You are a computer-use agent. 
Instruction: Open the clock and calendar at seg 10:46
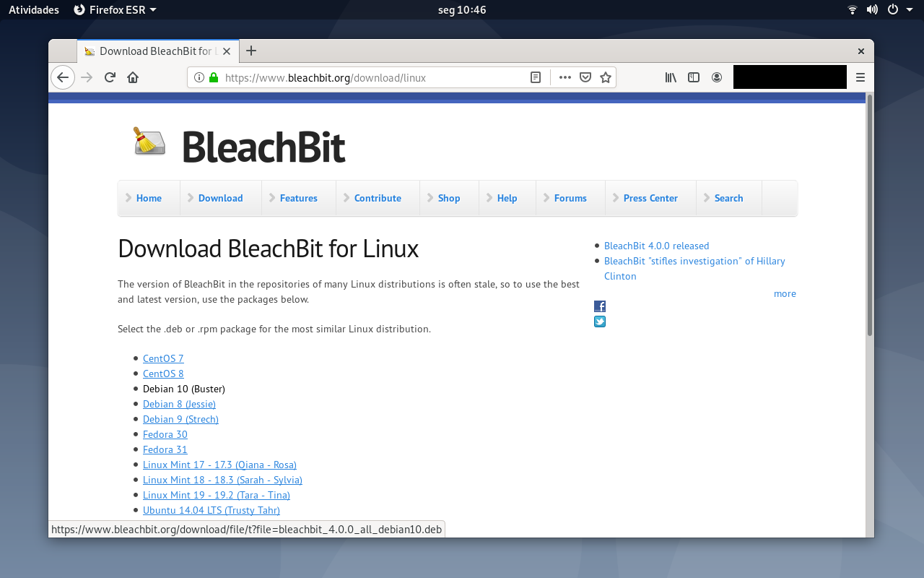462,9
